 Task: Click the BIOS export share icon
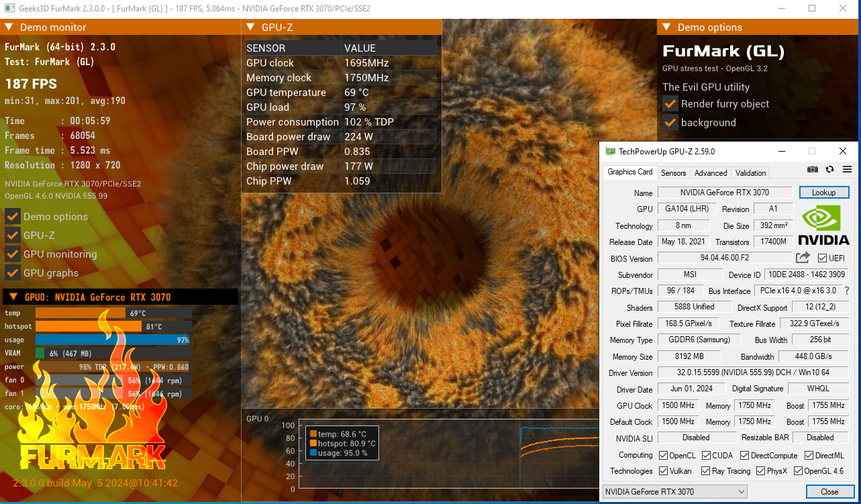803,258
